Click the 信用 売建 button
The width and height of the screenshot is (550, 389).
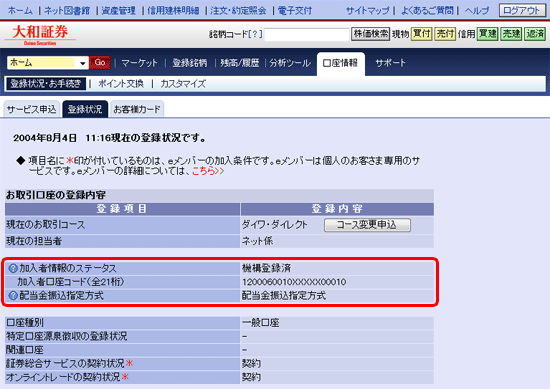point(511,34)
